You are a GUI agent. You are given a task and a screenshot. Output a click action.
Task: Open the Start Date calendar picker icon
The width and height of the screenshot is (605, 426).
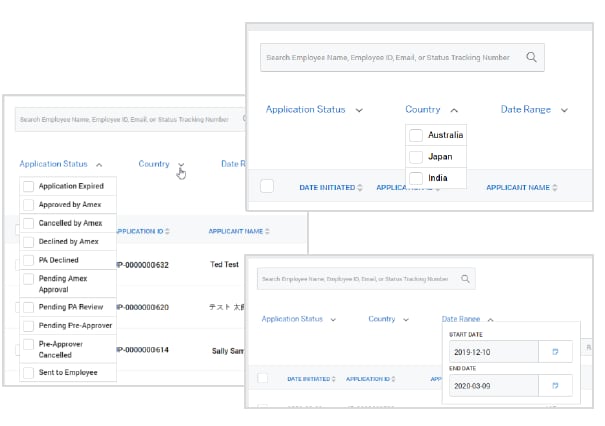tap(555, 352)
